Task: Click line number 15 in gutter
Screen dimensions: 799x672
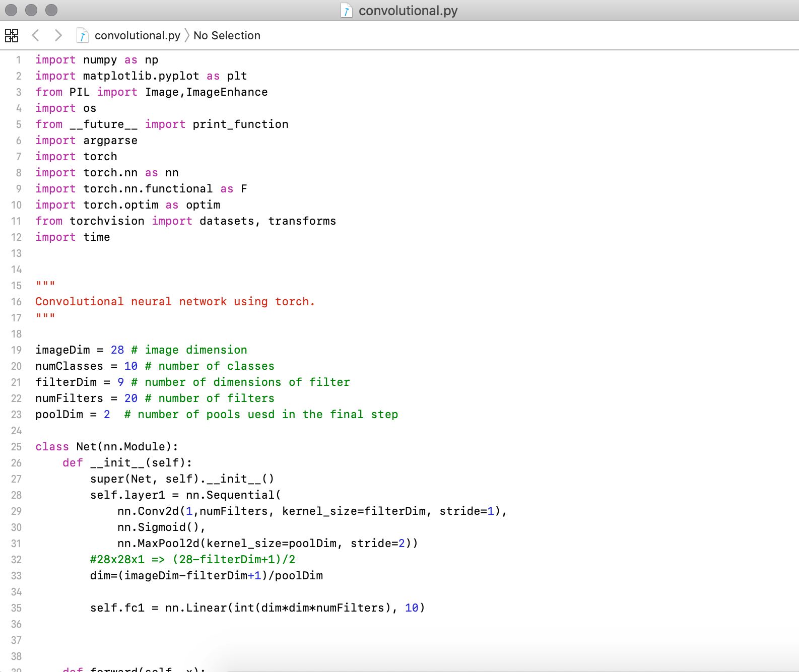Action: 17,286
